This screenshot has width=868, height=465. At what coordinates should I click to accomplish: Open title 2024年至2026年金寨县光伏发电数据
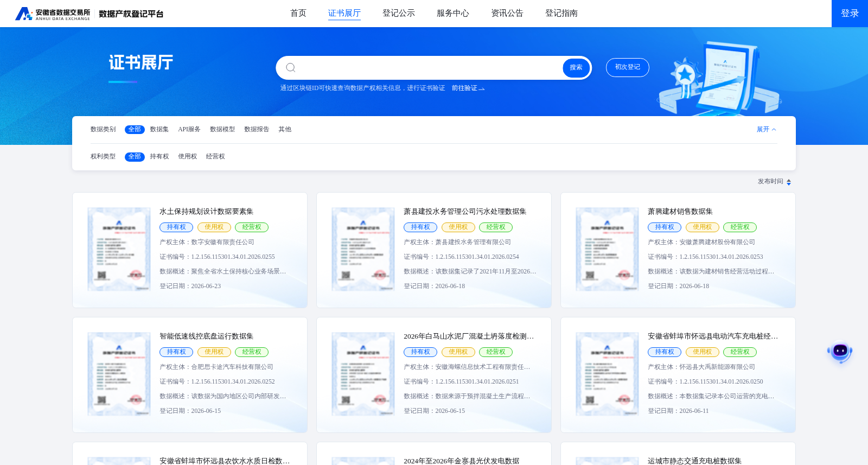[461, 461]
